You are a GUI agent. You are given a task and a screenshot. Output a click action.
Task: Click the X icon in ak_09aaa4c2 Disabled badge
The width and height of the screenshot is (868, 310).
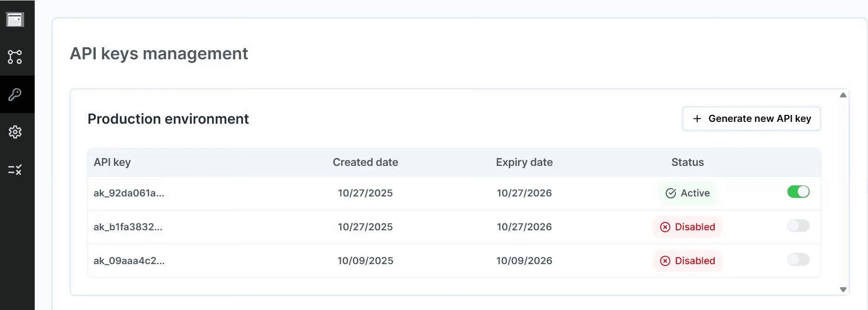[665, 261]
